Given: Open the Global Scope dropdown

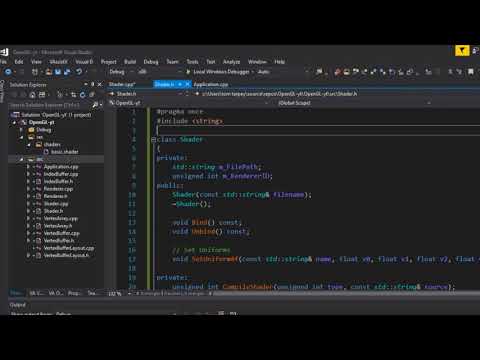Looking at the screenshot, I should coord(354,103).
